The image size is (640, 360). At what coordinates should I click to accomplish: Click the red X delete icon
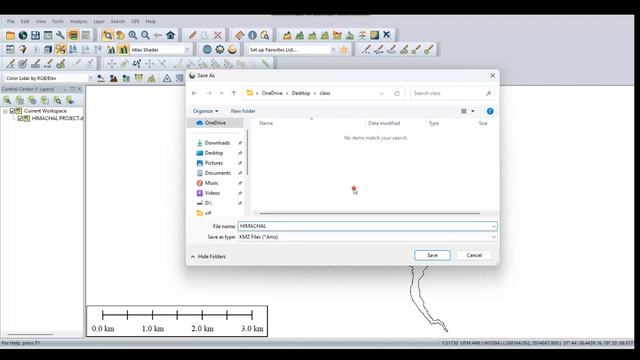pyautogui.click(x=218, y=36)
